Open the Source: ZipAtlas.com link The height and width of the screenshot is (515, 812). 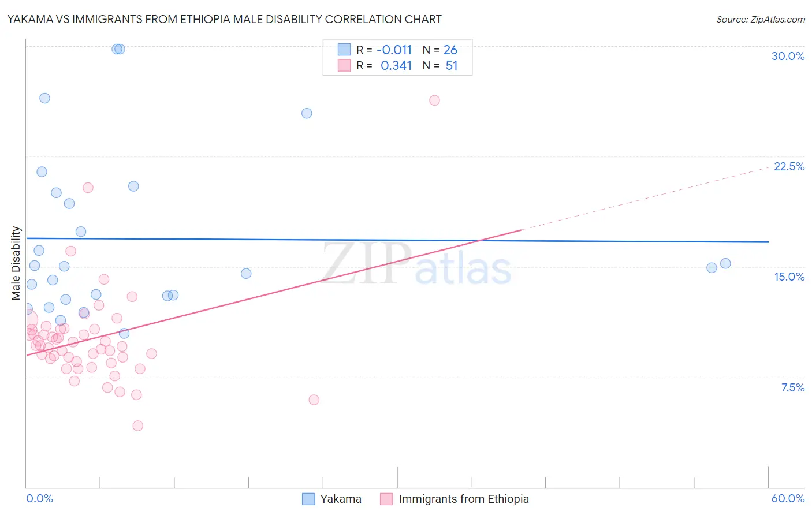[x=761, y=19]
